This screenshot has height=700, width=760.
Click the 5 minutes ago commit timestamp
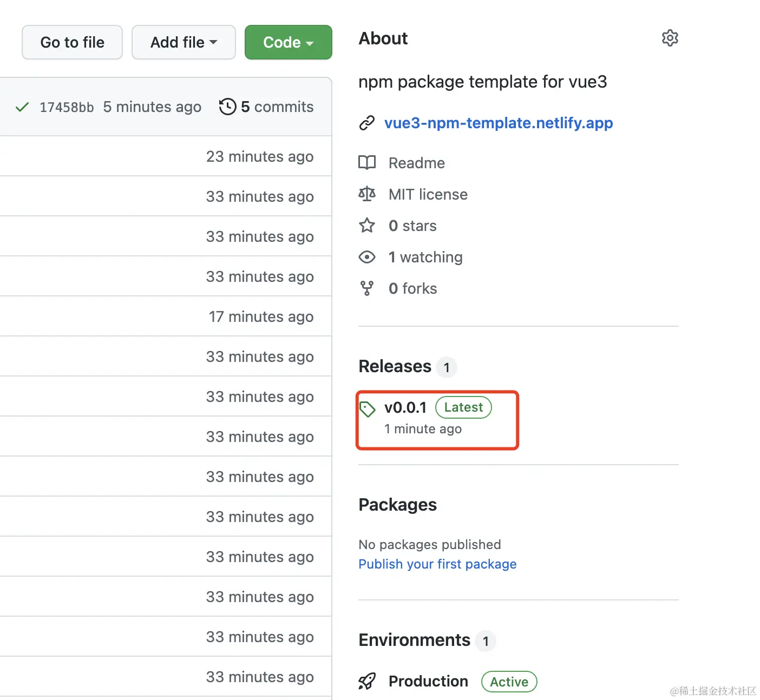click(x=152, y=107)
